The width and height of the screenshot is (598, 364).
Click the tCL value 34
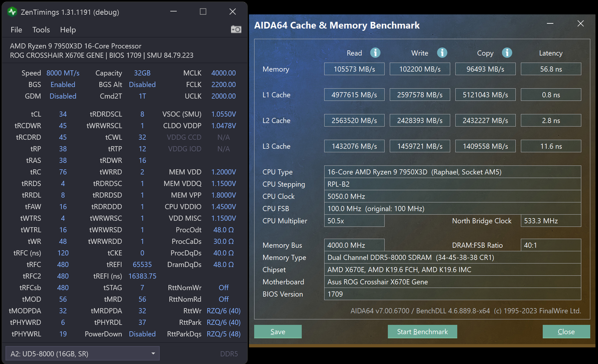pyautogui.click(x=63, y=114)
